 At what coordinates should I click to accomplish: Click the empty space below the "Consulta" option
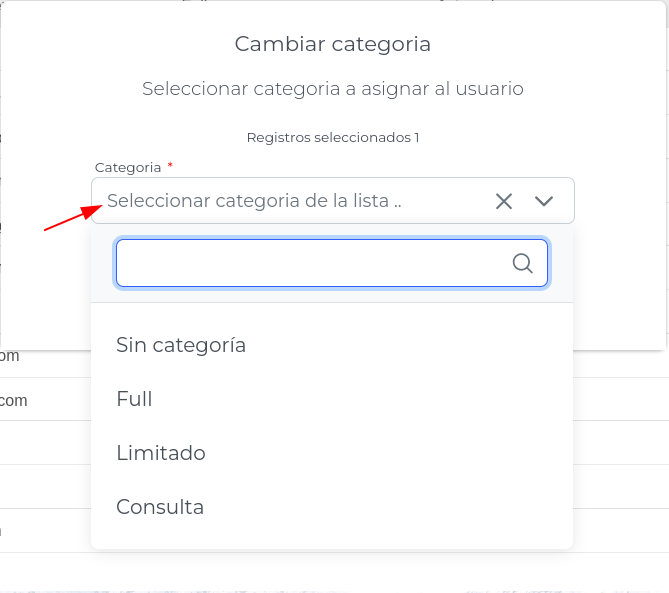pos(331,537)
